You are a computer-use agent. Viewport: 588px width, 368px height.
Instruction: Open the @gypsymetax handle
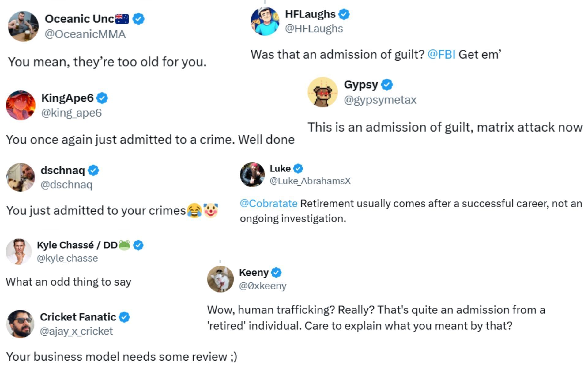pyautogui.click(x=380, y=100)
